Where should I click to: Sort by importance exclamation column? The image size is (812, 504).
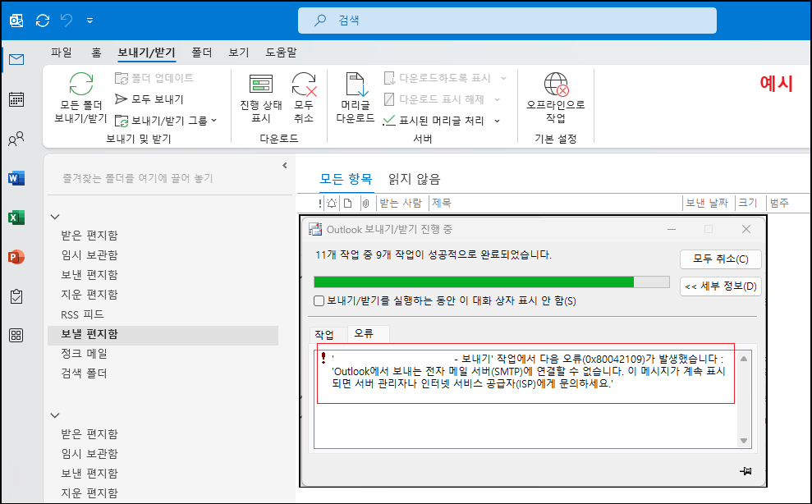320,203
